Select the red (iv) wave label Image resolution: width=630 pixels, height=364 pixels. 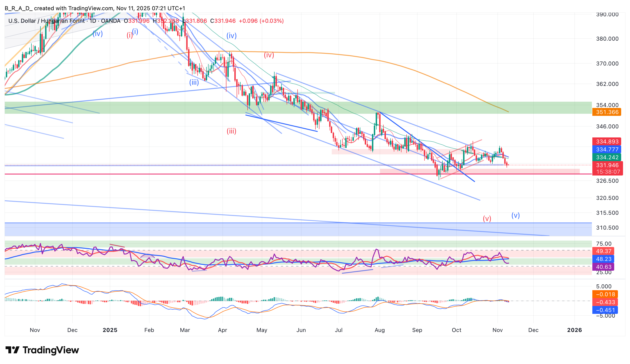[x=269, y=55]
